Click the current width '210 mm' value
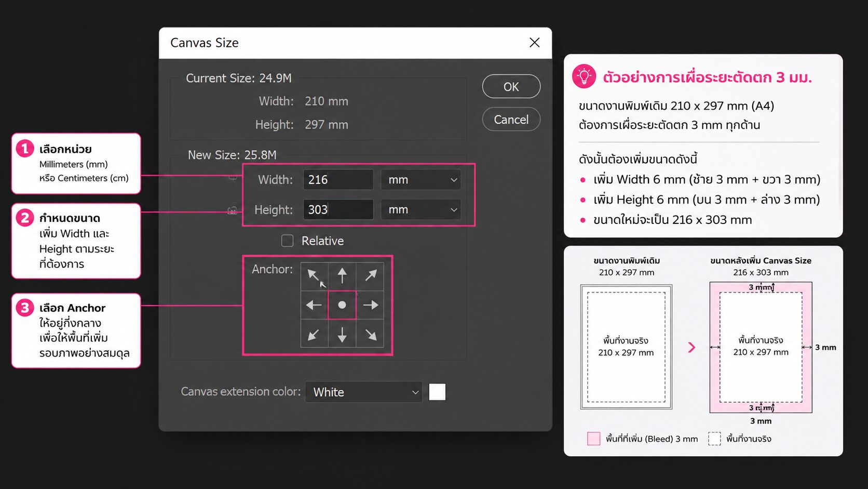Screen dimensions: 868x489 (327, 101)
